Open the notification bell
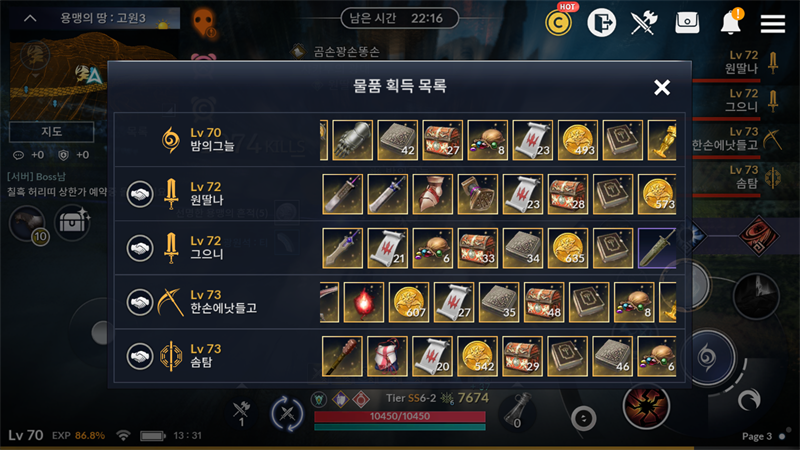This screenshot has height=450, width=800. point(731,22)
